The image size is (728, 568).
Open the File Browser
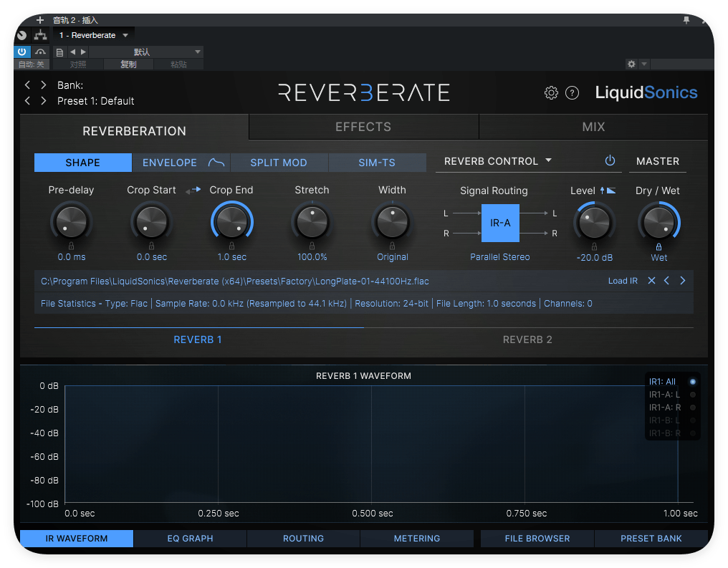(537, 539)
